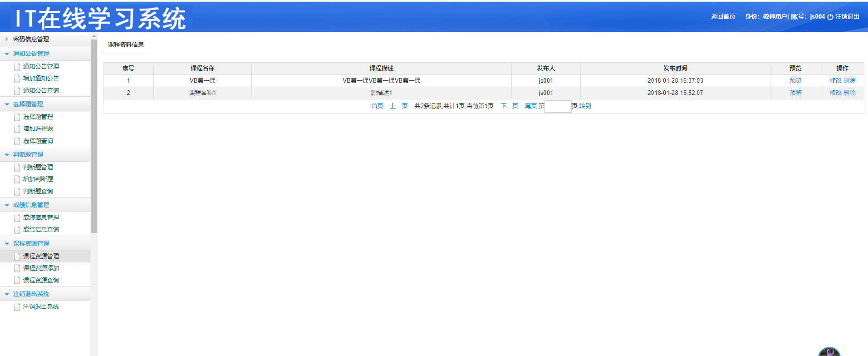868x356 pixels.
Task: Go to 首页 in pagination
Action: (x=377, y=106)
